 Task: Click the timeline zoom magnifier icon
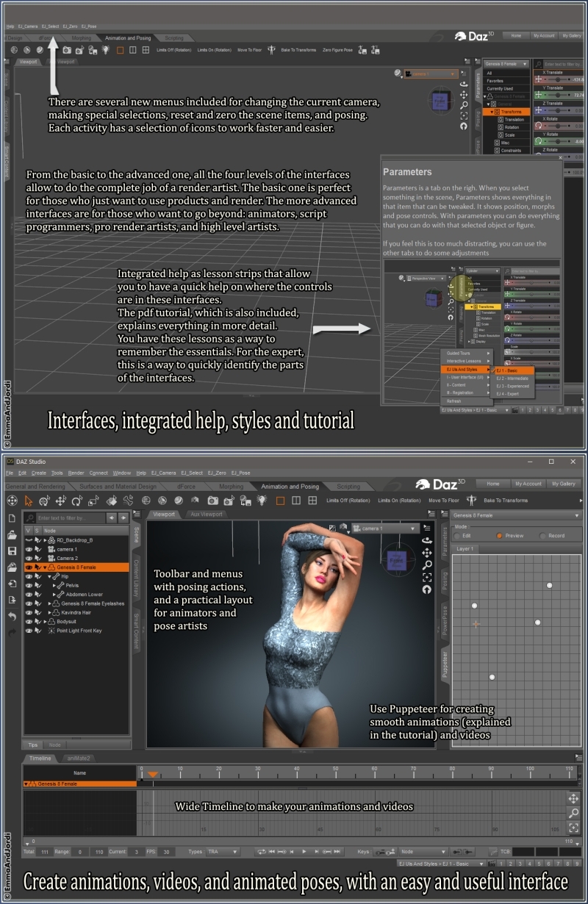pos(573,813)
